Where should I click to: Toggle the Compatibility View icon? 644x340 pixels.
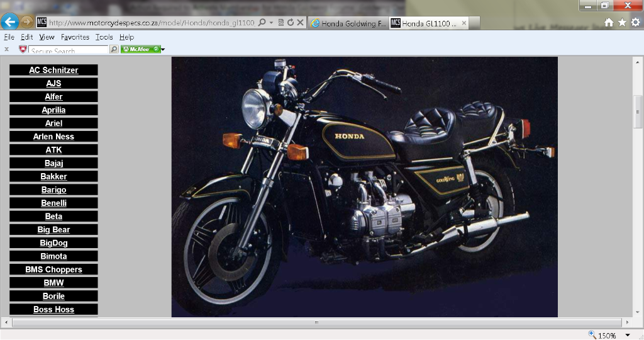point(281,23)
